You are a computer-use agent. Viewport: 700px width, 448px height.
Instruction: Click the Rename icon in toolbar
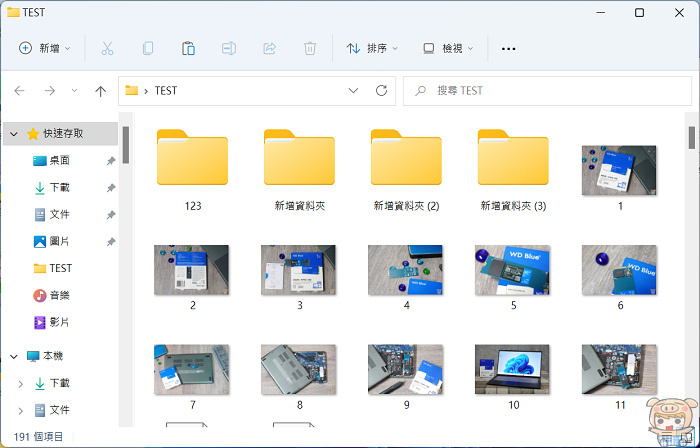[x=229, y=48]
